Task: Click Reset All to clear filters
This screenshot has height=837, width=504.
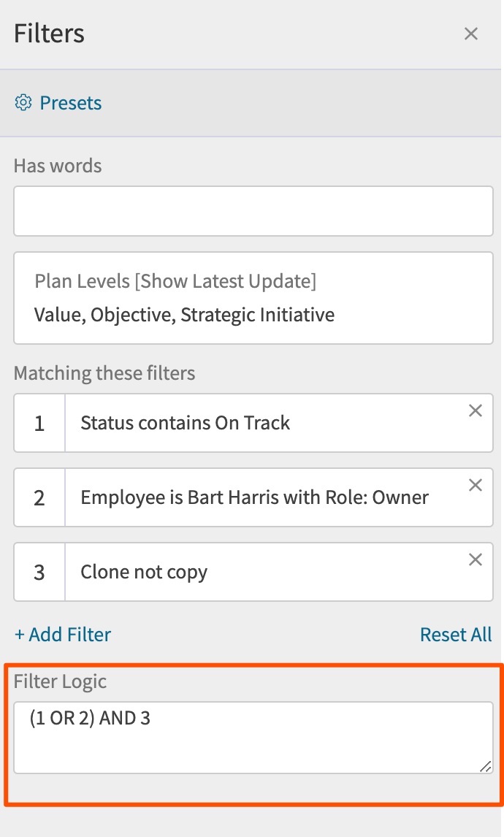Action: pyautogui.click(x=455, y=634)
